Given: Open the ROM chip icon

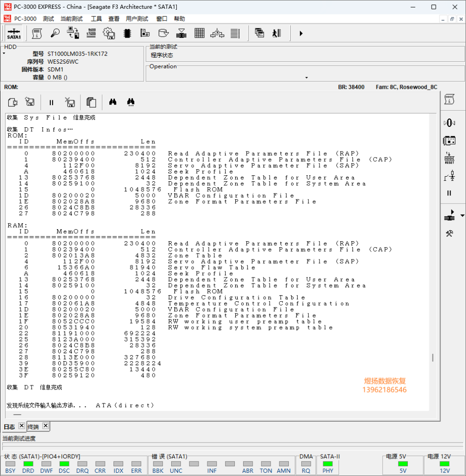Looking at the screenshot, I should (127, 33).
